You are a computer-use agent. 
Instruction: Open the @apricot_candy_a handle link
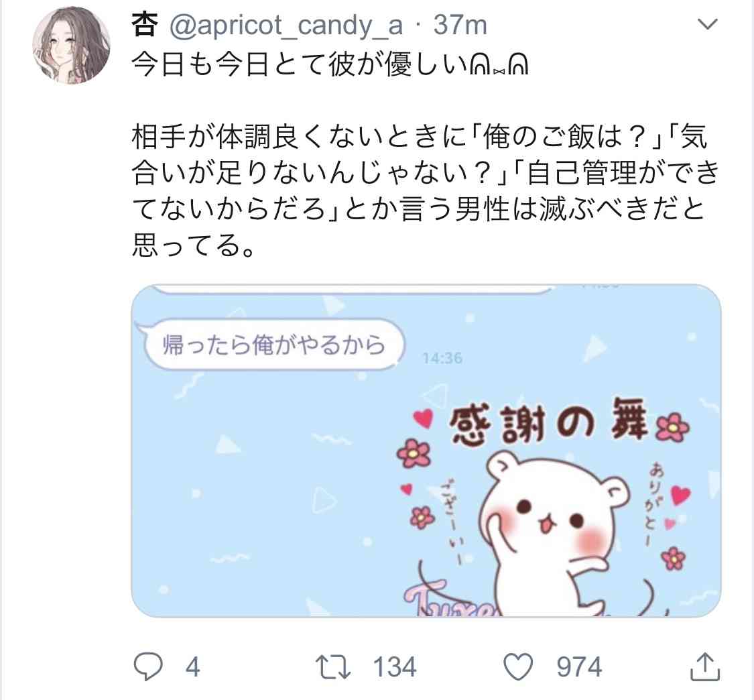[286, 25]
